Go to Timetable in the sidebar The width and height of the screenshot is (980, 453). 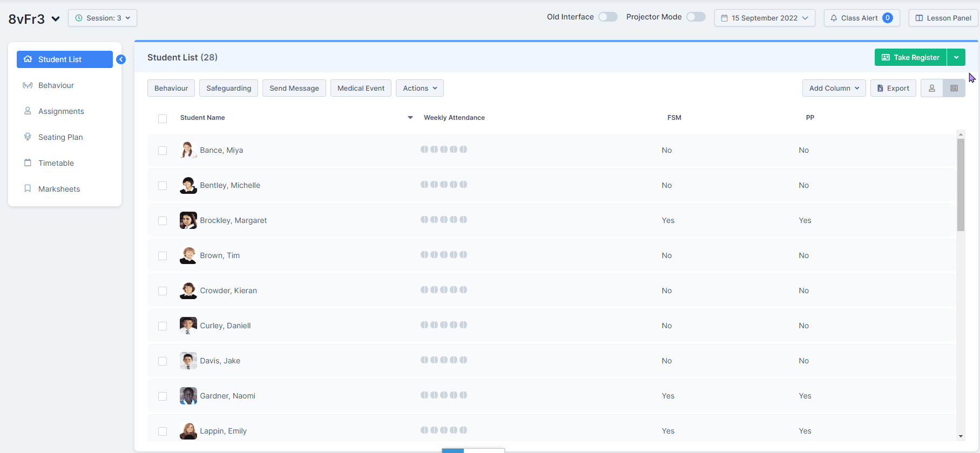coord(56,163)
